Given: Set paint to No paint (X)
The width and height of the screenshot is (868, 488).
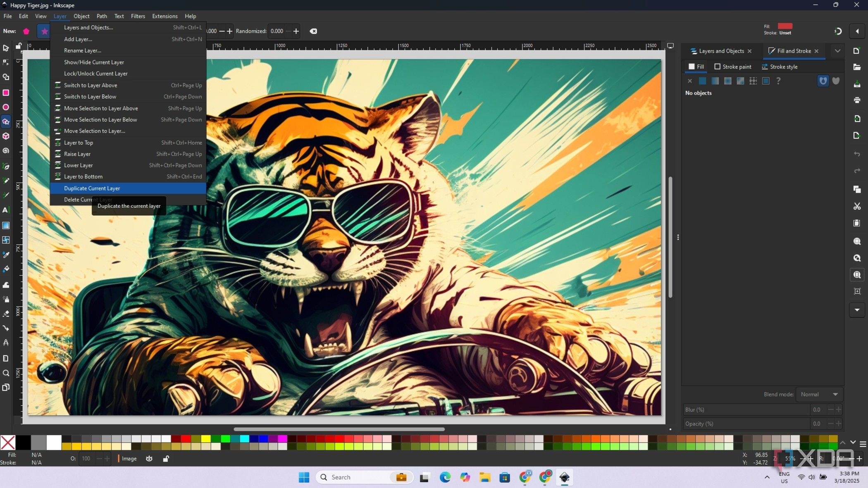Looking at the screenshot, I should click(689, 81).
